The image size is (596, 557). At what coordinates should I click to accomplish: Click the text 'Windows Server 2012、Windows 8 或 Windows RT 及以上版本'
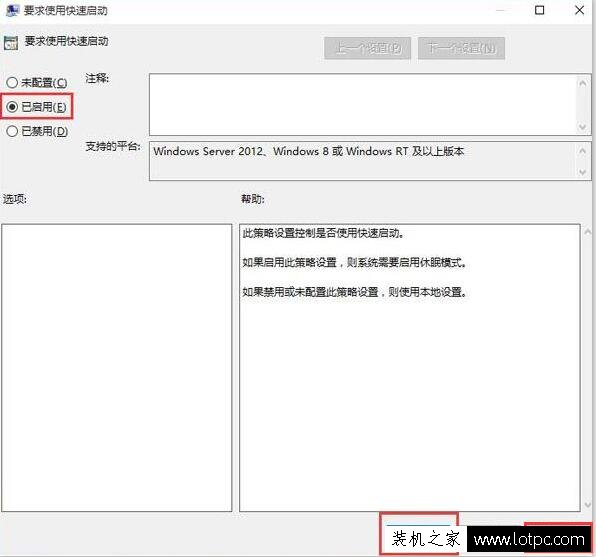(x=309, y=151)
